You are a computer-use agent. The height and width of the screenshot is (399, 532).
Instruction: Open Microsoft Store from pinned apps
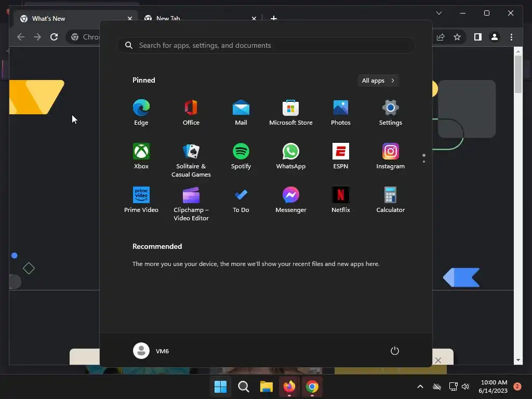pos(291,112)
